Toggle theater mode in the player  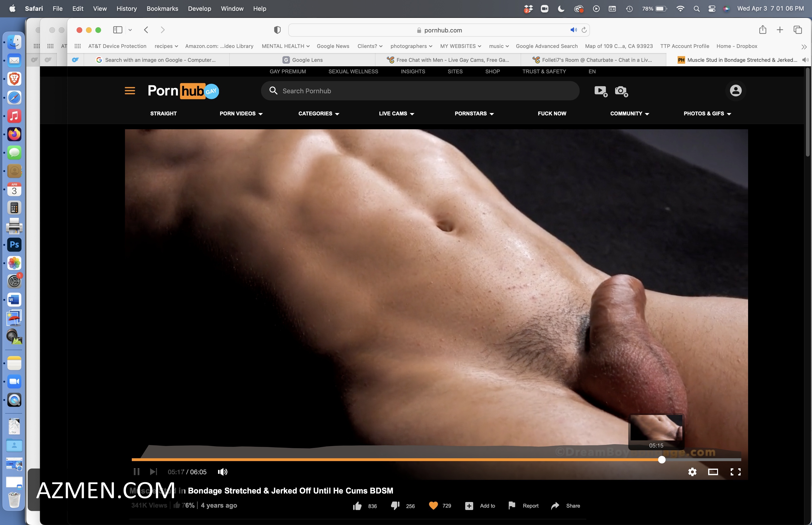(713, 472)
